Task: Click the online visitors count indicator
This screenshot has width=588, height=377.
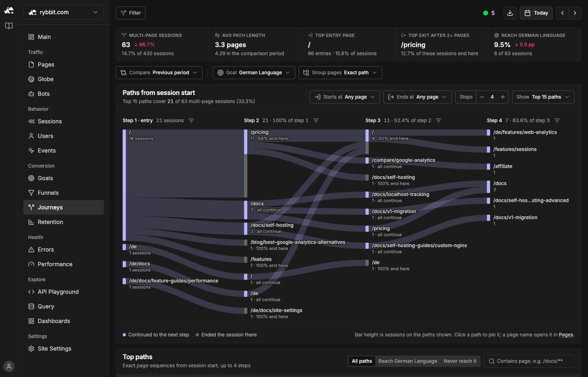Action: coord(489,13)
